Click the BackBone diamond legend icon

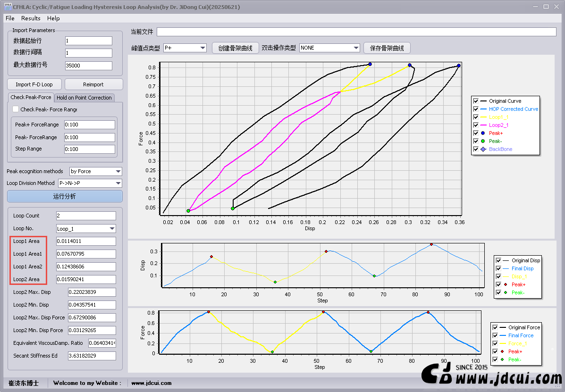(483, 149)
